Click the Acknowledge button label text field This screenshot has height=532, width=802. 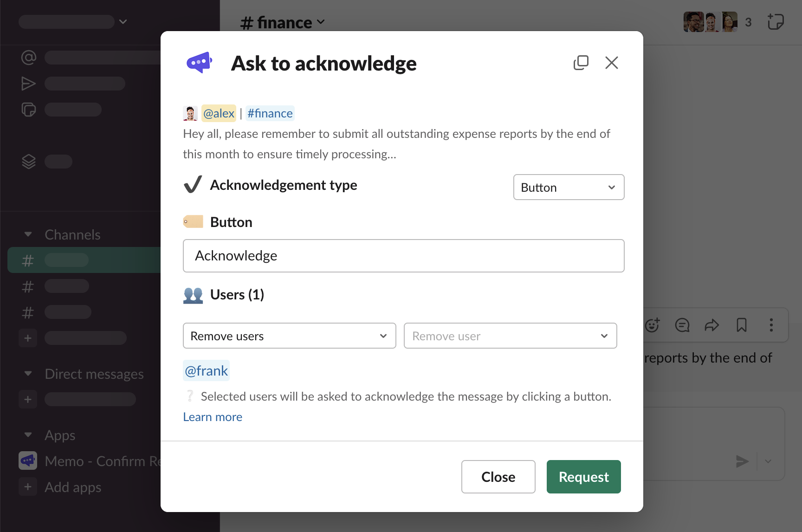403,256
